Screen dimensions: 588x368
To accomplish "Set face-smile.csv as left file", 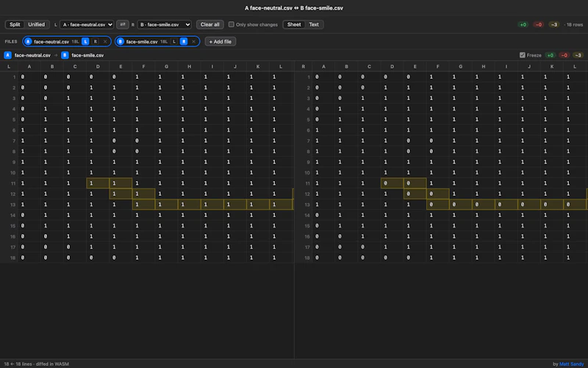I will 174,41.
